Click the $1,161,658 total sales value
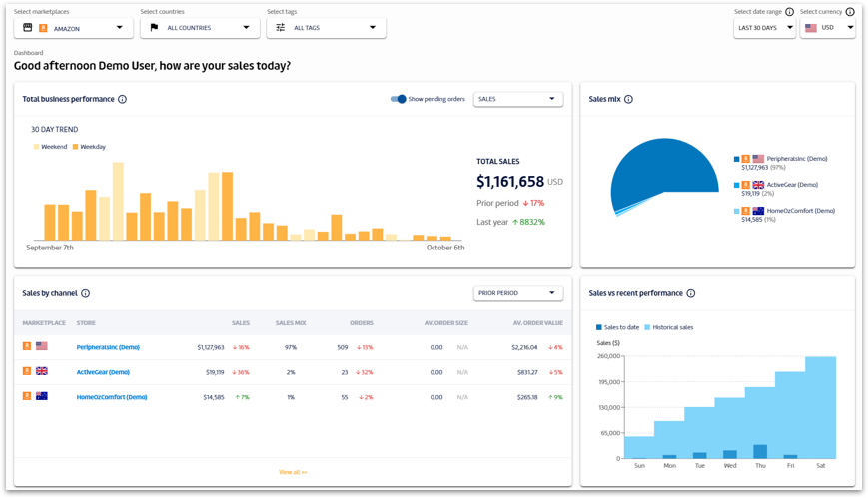This screenshot has width=868, height=498. click(x=510, y=182)
